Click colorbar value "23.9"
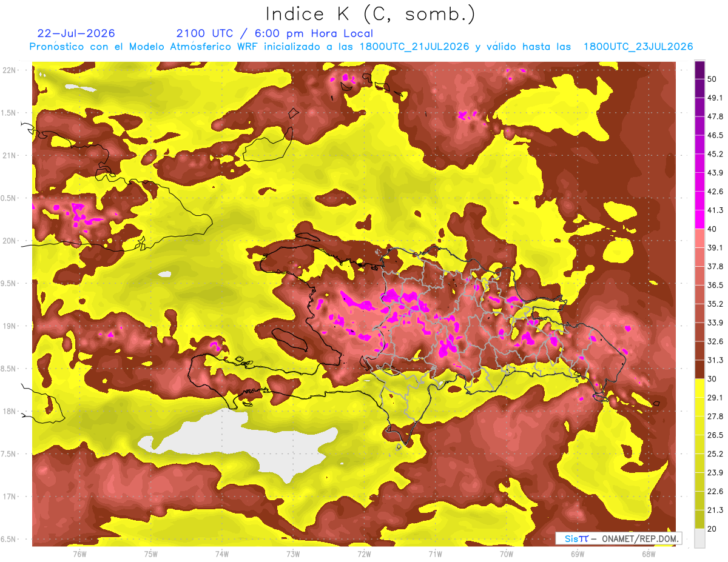The width and height of the screenshot is (728, 562). [x=715, y=472]
